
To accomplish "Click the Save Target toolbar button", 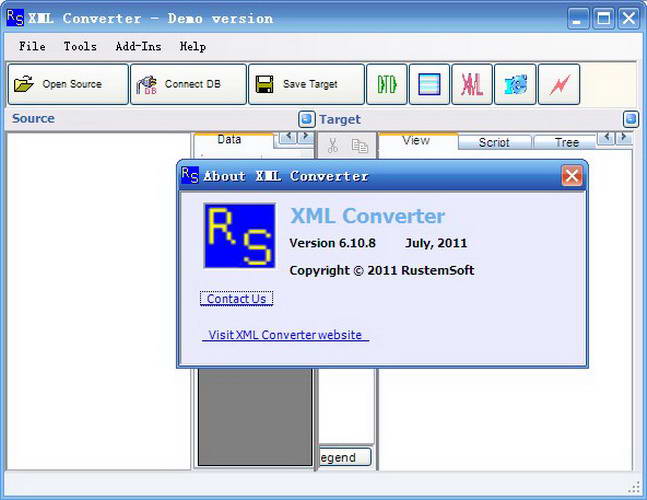I will click(x=306, y=84).
